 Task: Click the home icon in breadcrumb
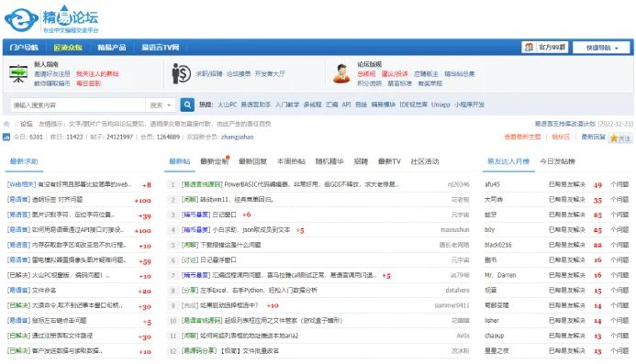pos(6,124)
